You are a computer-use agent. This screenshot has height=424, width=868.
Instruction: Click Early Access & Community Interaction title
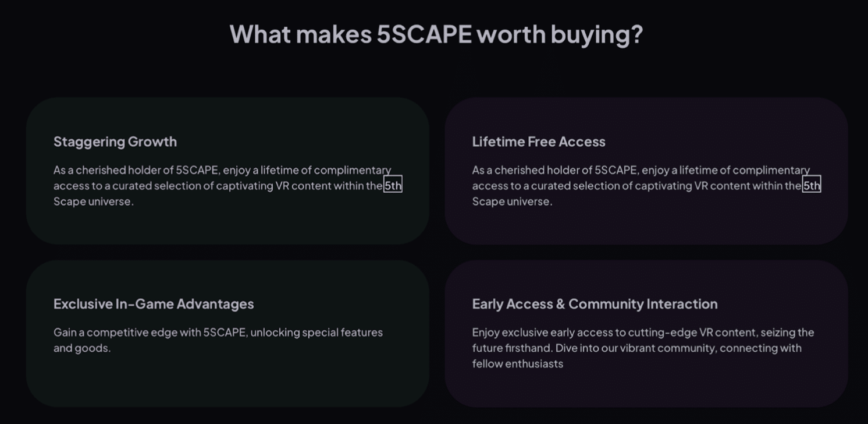click(595, 304)
